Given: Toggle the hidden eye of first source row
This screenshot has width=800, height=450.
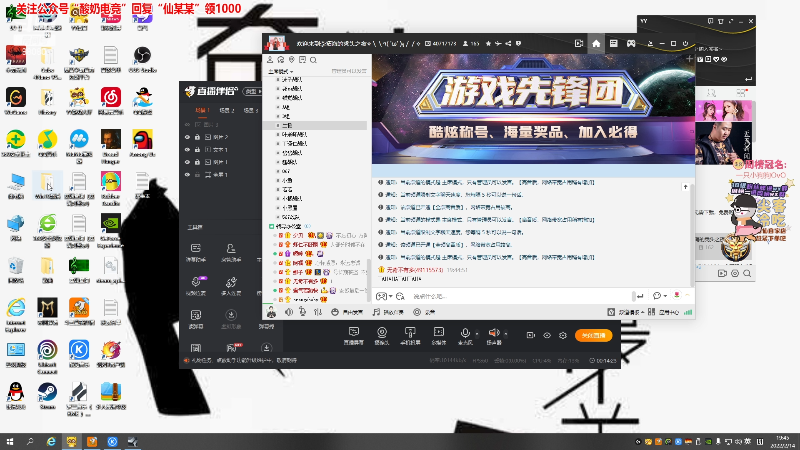Looking at the screenshot, I should (x=187, y=124).
